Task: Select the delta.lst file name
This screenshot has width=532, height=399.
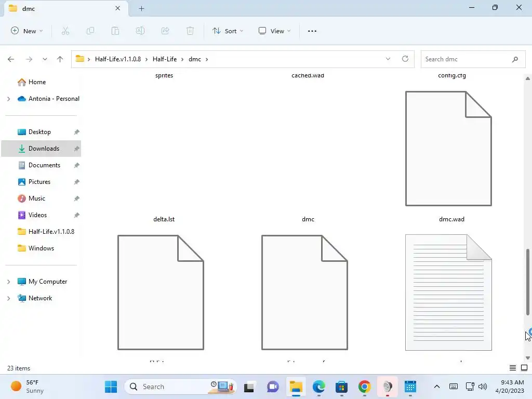Action: click(164, 219)
